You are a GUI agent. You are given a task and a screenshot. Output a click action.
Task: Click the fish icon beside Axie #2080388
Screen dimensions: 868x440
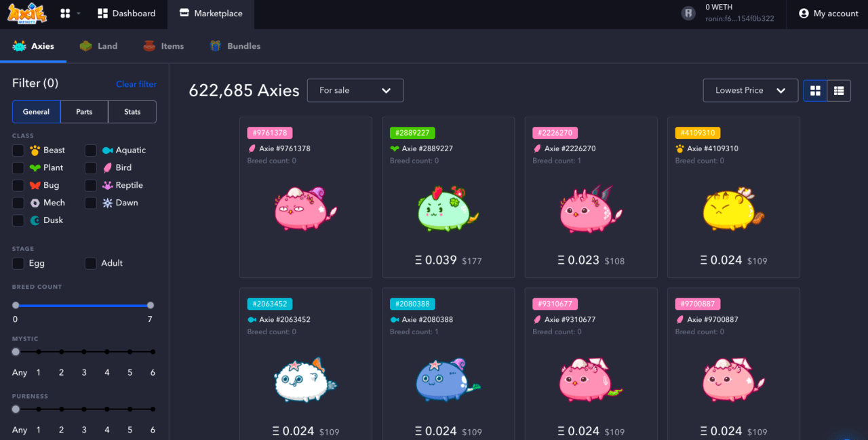[394, 319]
